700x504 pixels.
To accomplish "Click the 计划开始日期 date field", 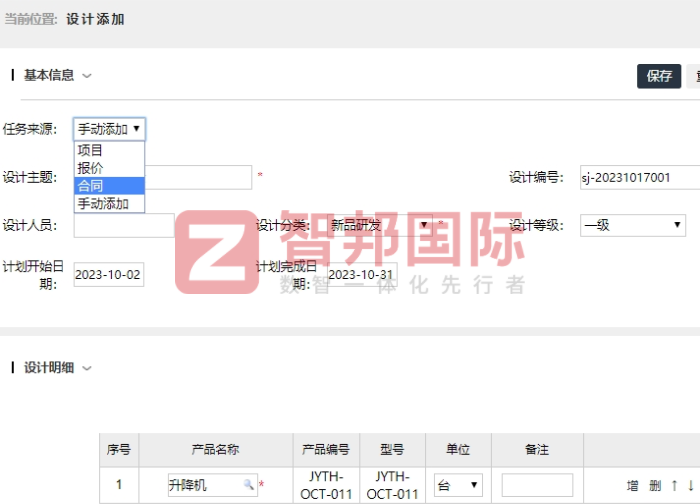I will point(108,274).
